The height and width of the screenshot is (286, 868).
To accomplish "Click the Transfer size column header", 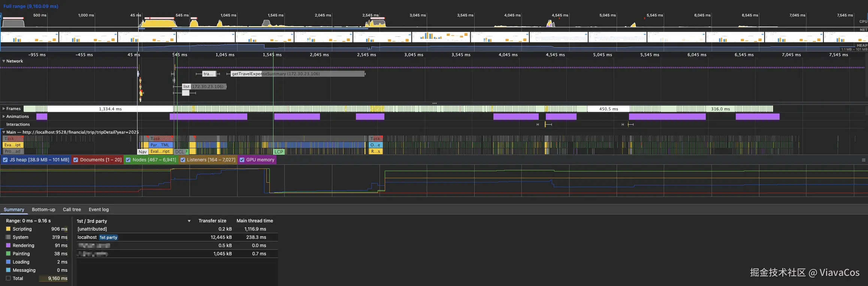I will 212,221.
